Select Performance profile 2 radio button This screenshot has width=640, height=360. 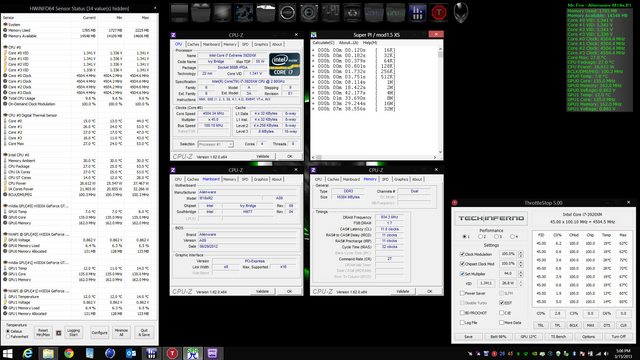tap(480, 237)
